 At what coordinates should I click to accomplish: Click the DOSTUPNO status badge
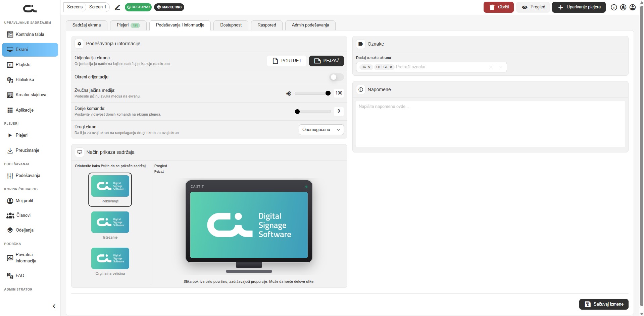click(138, 7)
